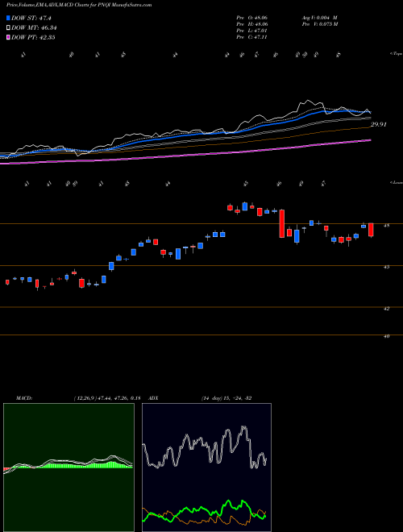Click the 'Pre C: 47.11' value
This screenshot has width=403, height=532.
pos(251,37)
